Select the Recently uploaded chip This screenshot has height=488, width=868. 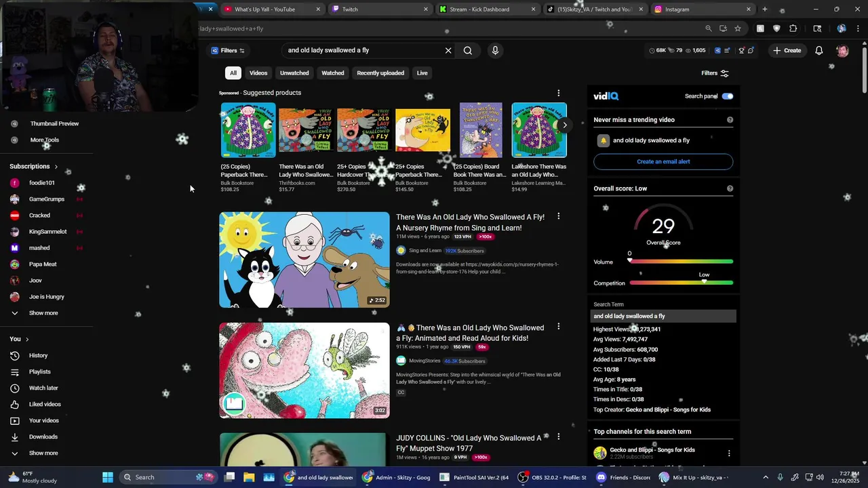[x=380, y=73]
